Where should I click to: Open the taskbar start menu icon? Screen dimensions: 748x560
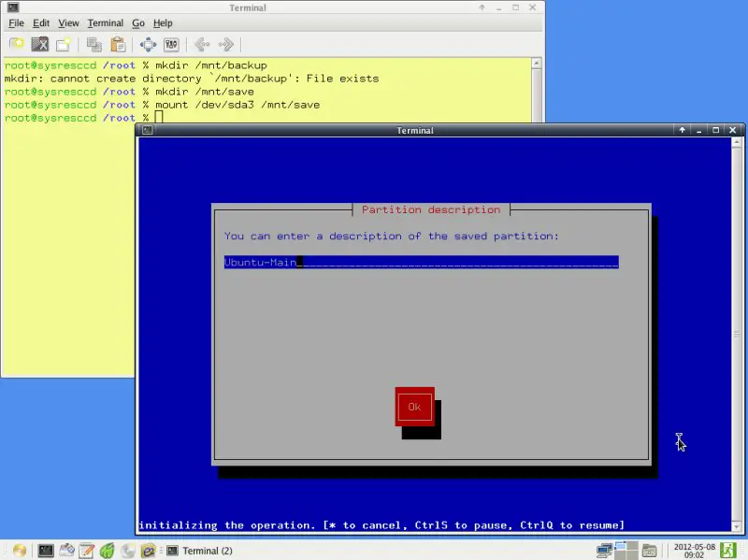pyautogui.click(x=19, y=551)
